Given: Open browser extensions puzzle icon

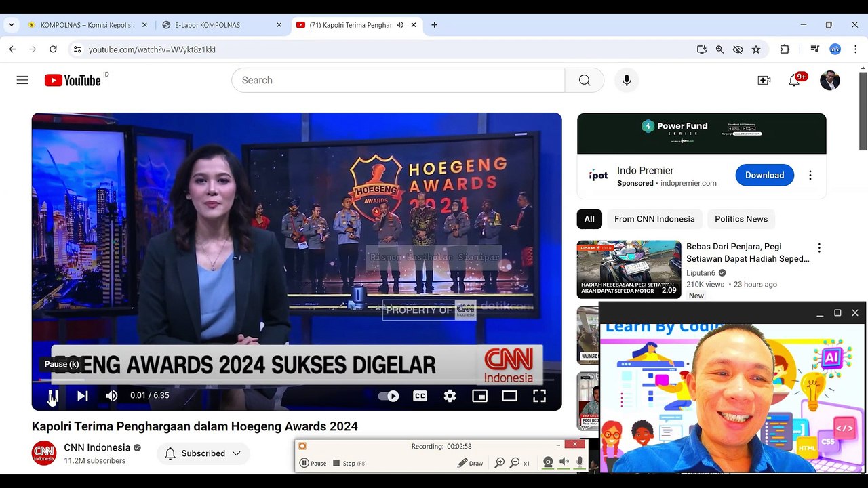Looking at the screenshot, I should click(785, 49).
